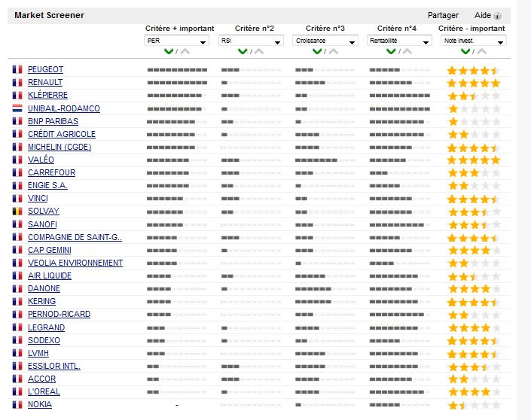Open the RENAULT stock link
This screenshot has width=531, height=420.
point(45,82)
